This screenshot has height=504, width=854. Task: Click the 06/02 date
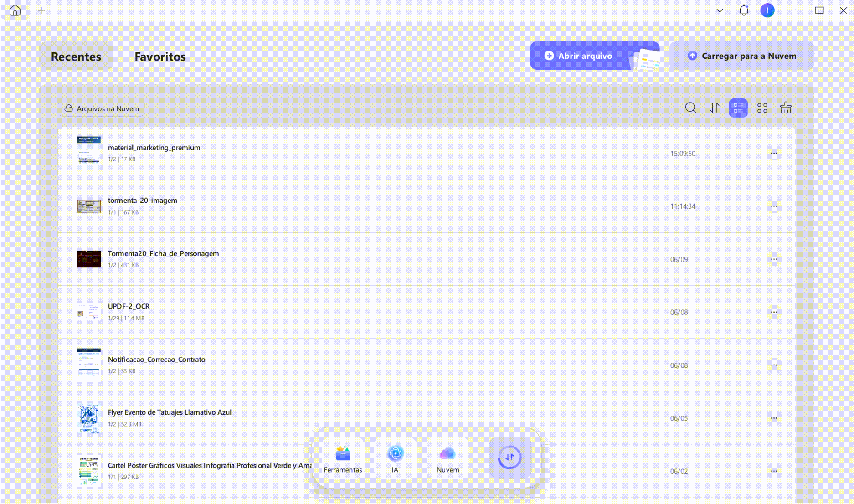[x=679, y=471]
